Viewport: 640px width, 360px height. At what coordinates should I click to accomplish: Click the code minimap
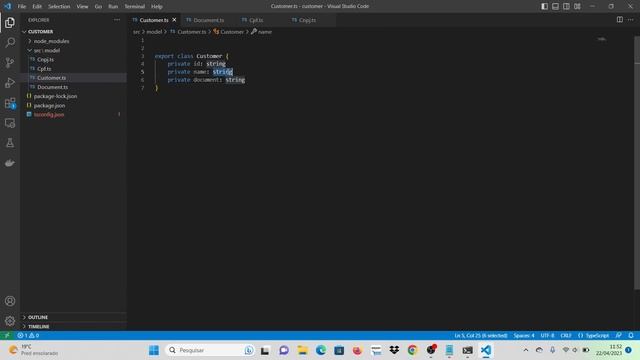(x=602, y=39)
